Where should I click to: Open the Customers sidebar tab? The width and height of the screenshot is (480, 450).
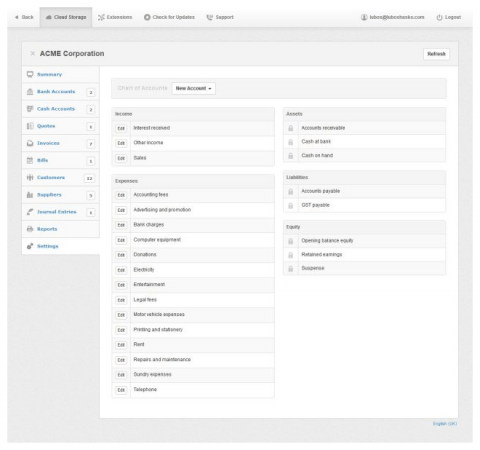61,177
